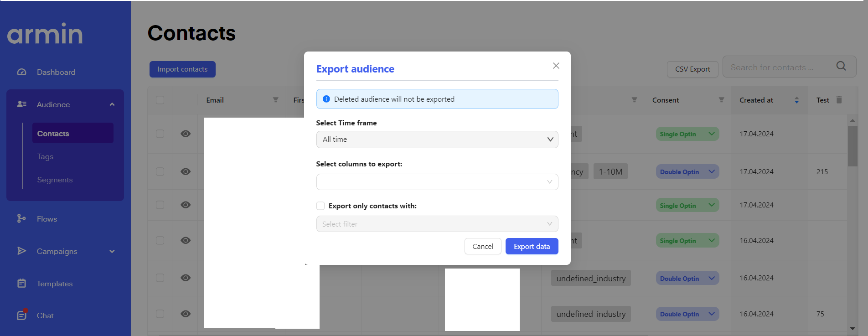Open Chat icon with red notification
868x336 pixels.
click(21, 315)
